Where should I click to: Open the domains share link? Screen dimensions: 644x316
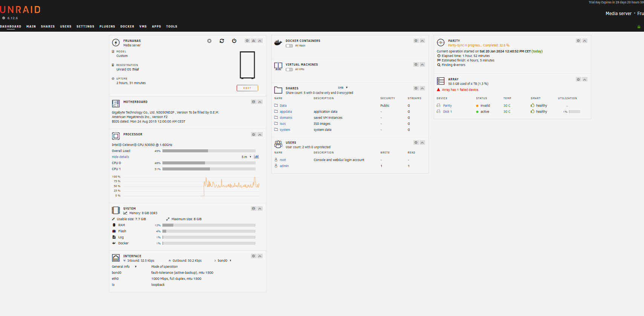pos(286,118)
